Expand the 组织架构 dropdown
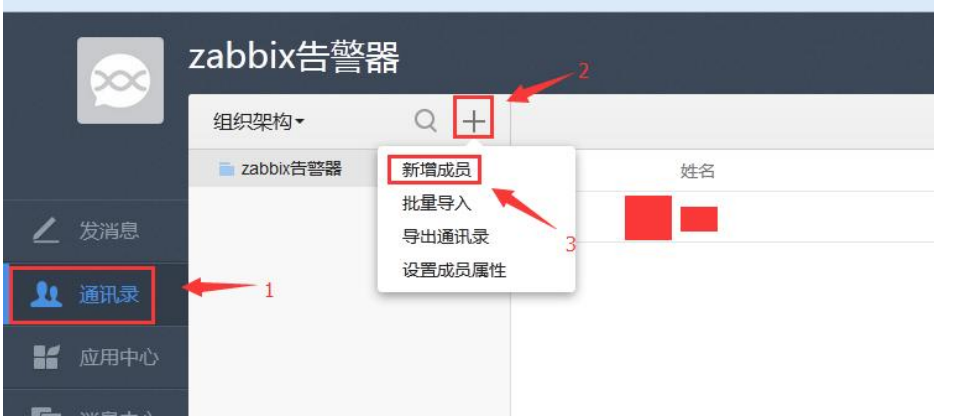Screen dimensions: 969x419 coord(258,121)
